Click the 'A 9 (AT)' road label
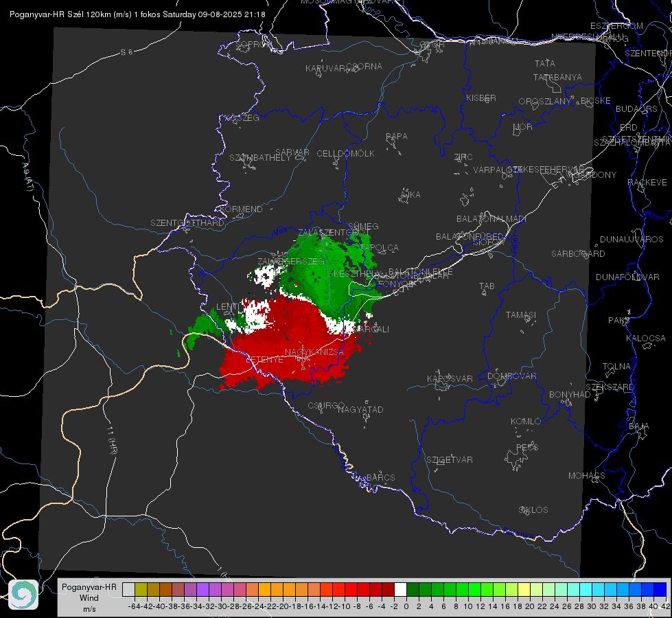 [x=27, y=177]
